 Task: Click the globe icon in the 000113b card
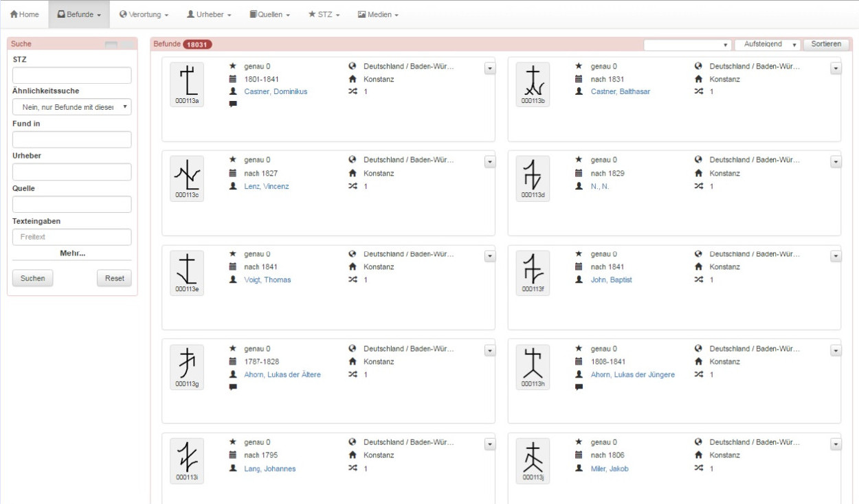(x=698, y=67)
